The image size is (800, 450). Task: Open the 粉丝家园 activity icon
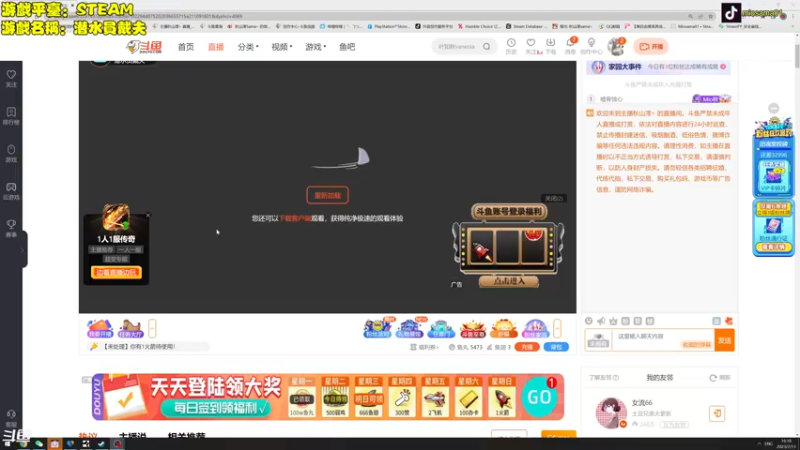click(535, 329)
